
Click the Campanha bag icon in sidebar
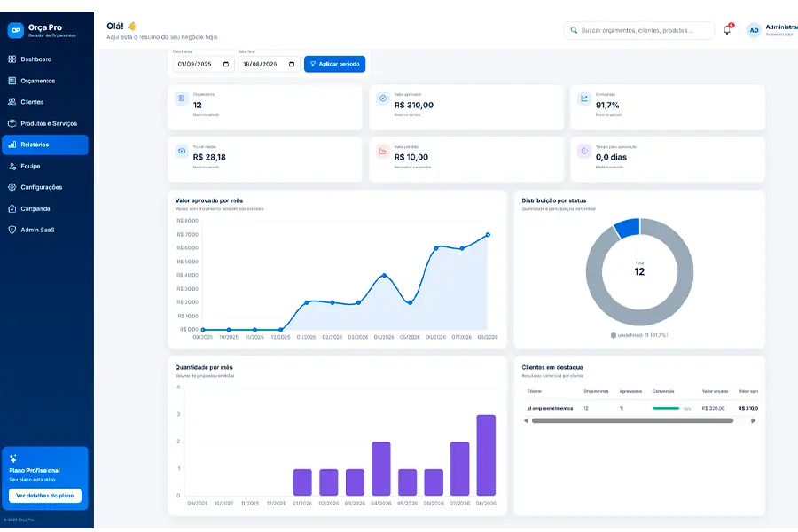point(12,208)
